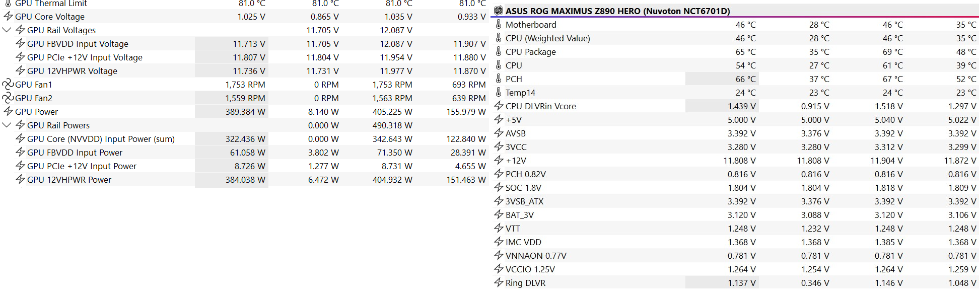Viewport: 980px width, 297px height.
Task: Click the GPU FBVDD Input Power icon
Action: click(20, 152)
